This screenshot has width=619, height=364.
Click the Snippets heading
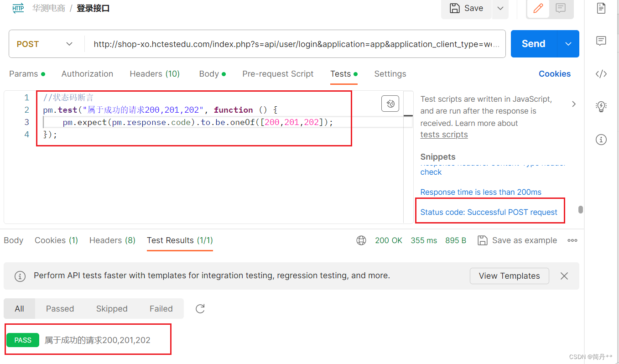tap(438, 156)
